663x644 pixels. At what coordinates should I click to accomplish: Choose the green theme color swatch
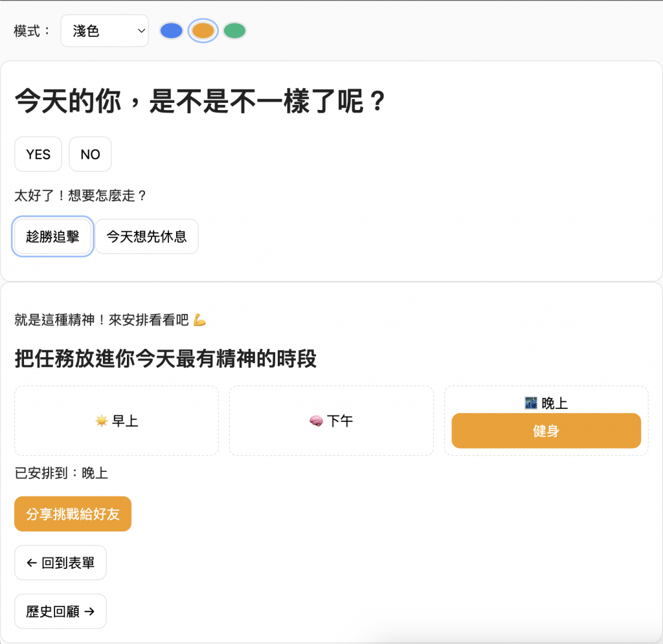click(x=234, y=30)
